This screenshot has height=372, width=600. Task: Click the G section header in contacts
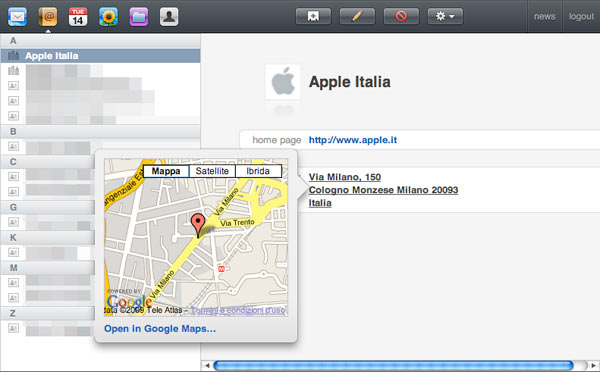47,207
